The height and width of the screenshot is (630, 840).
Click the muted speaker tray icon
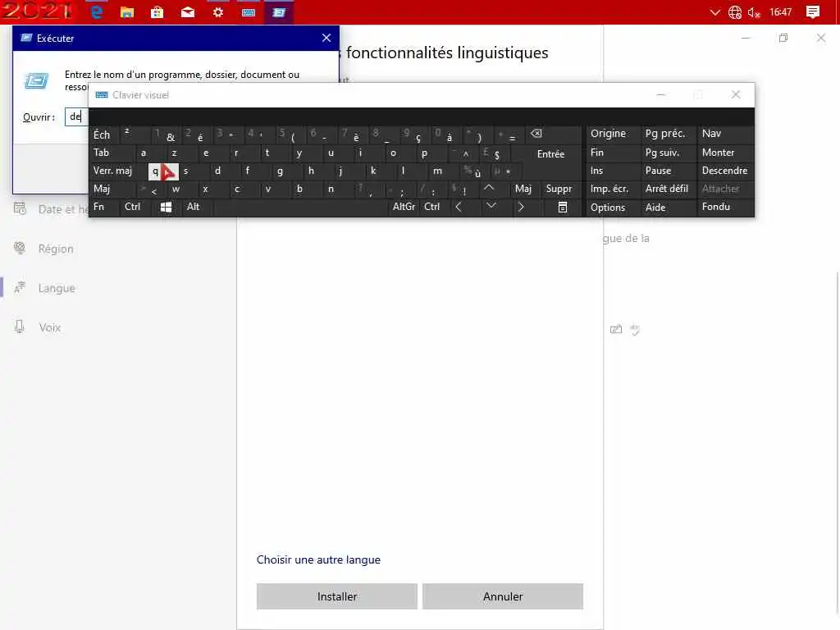coord(754,12)
